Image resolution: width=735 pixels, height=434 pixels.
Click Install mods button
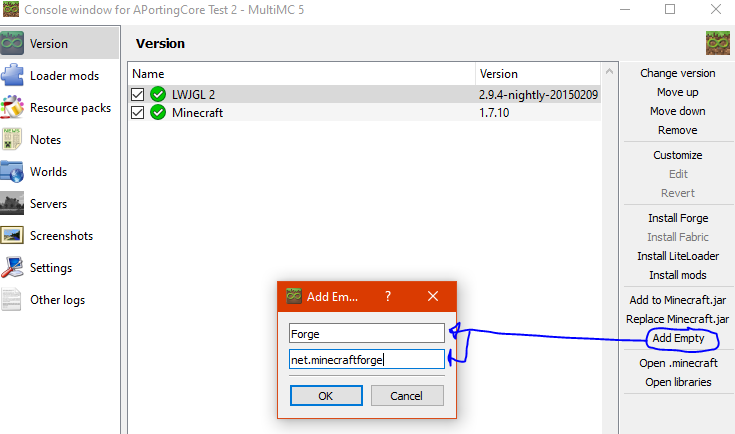[x=678, y=275]
